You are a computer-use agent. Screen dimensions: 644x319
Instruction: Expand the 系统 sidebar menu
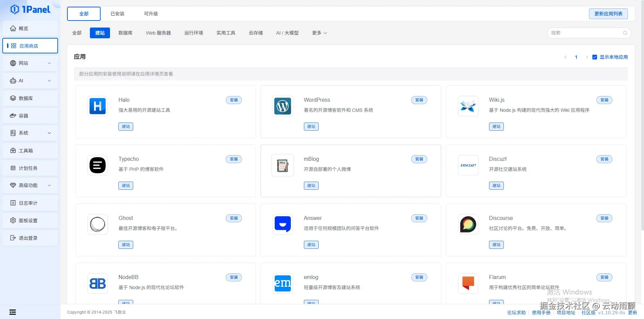(30, 133)
